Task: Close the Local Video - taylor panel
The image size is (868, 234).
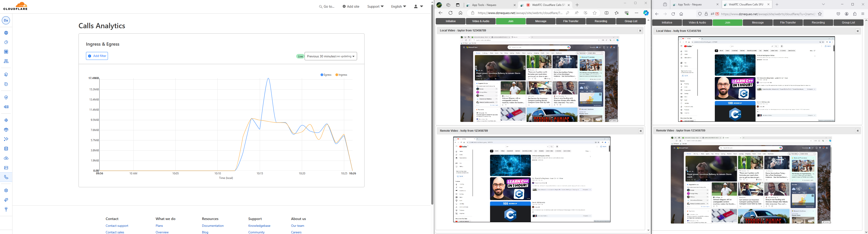Action: (x=640, y=30)
